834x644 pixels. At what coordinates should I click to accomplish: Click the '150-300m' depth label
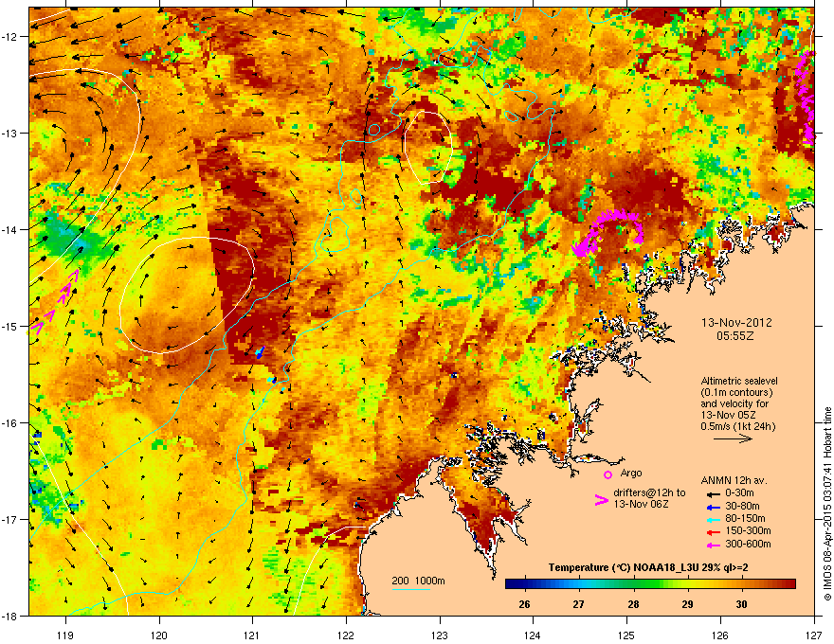point(748,530)
